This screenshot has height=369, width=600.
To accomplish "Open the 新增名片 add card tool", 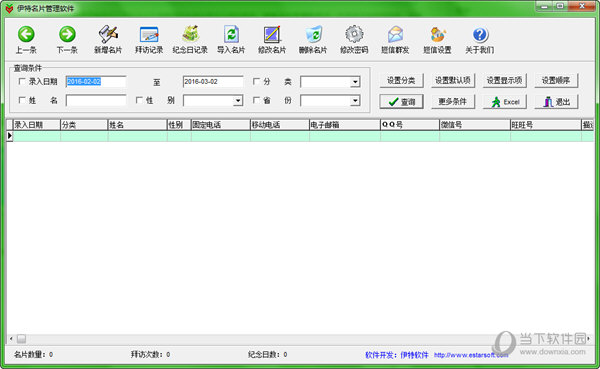I will coord(108,39).
